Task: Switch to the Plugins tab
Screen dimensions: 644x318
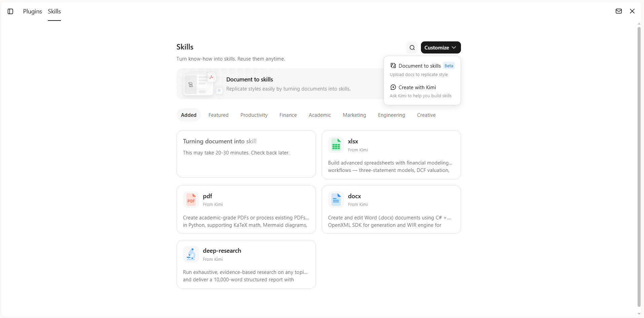Action: coord(33,11)
